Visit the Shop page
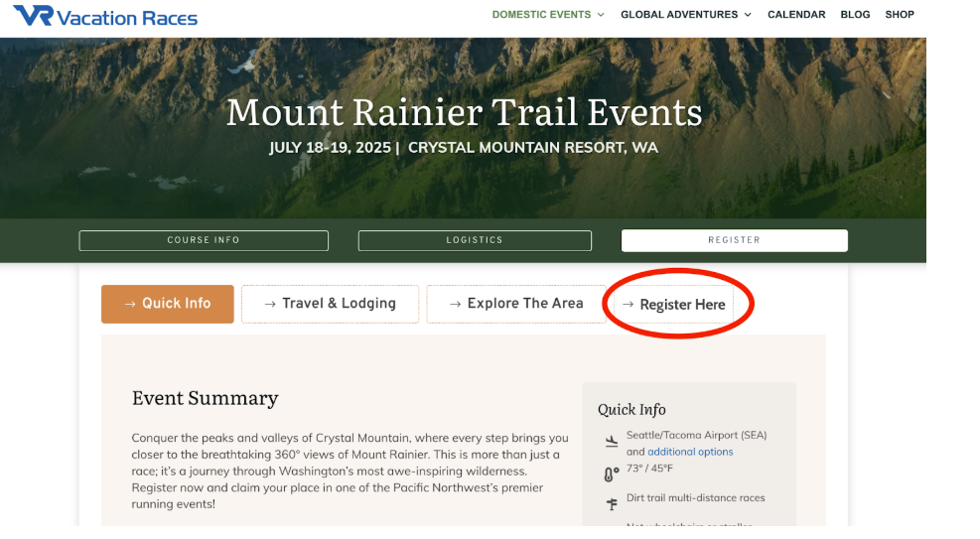The width and height of the screenshot is (980, 539). tap(900, 14)
